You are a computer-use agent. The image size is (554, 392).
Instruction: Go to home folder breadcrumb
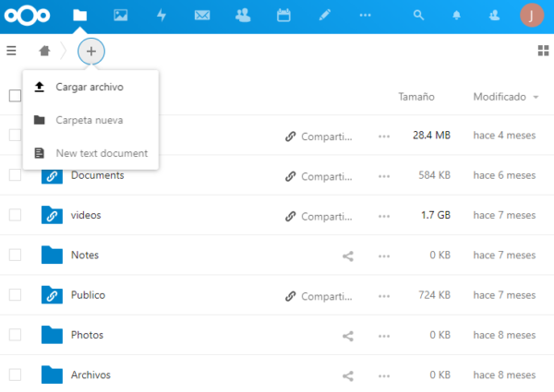pos(44,51)
